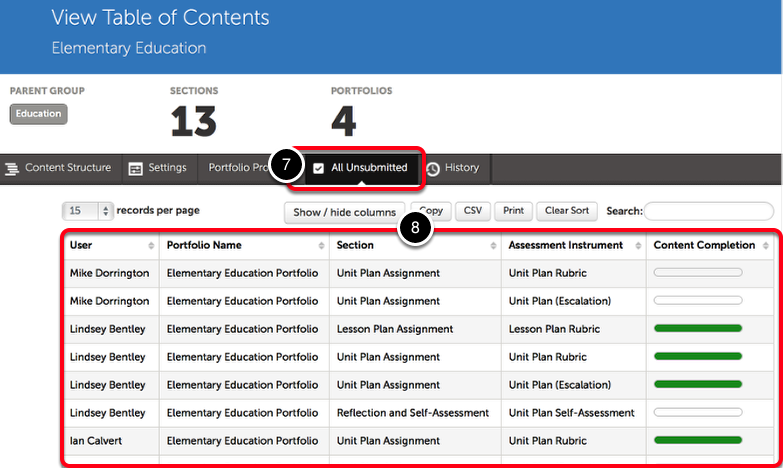
Task: Click the Content Structure list icon
Action: (11, 169)
